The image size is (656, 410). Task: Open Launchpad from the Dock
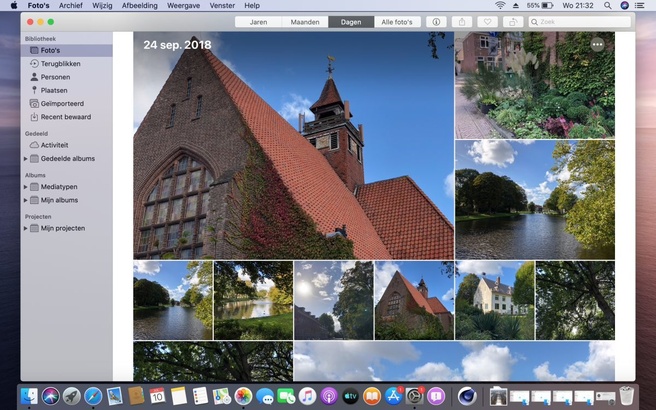(x=72, y=396)
